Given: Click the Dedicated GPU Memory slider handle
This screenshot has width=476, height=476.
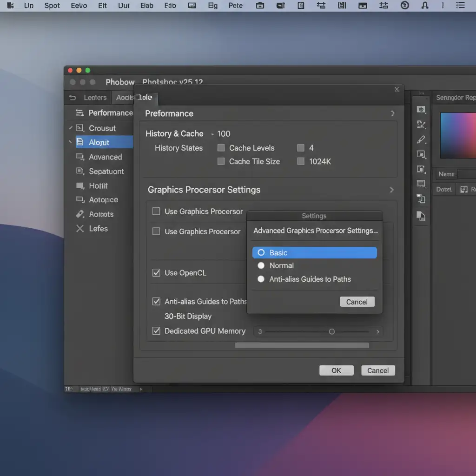Looking at the screenshot, I should (331, 331).
